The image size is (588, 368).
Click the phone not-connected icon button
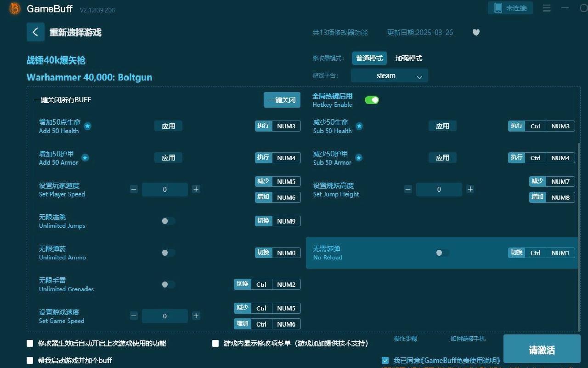(x=510, y=8)
